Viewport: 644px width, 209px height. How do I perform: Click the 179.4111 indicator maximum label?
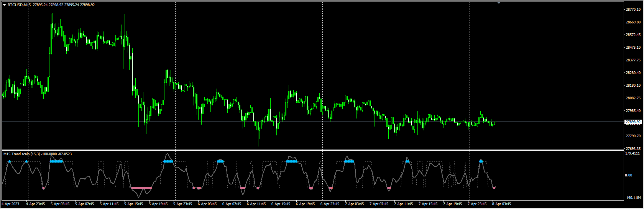[632, 153]
